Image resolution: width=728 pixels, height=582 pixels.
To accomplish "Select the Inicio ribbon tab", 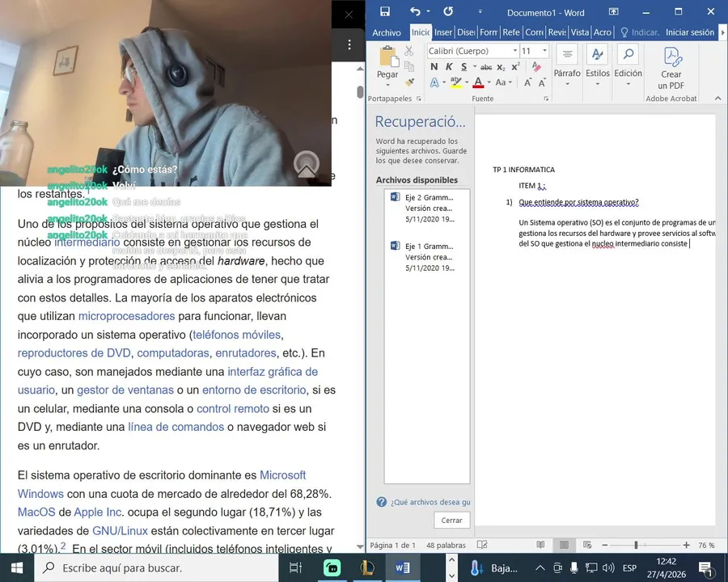I will pos(420,32).
